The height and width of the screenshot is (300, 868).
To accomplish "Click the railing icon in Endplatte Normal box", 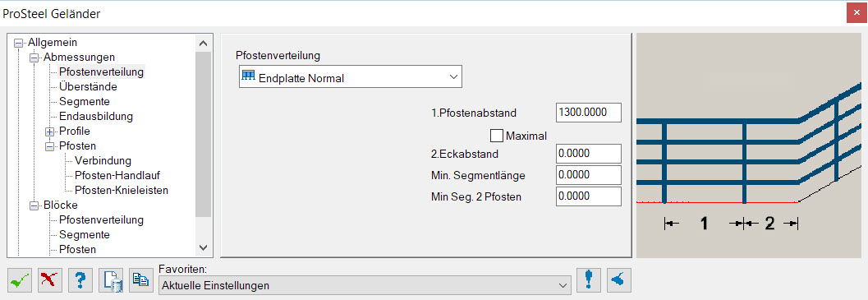I will tap(249, 77).
